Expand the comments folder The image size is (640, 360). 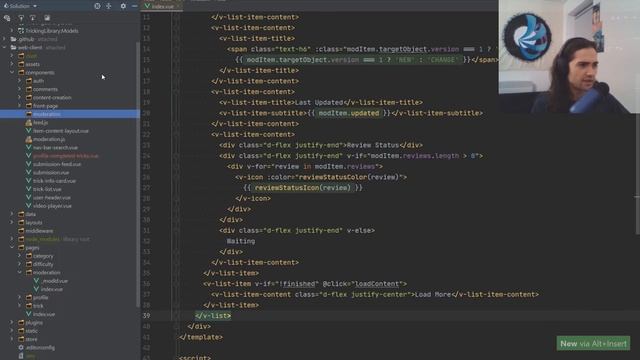pos(19,89)
